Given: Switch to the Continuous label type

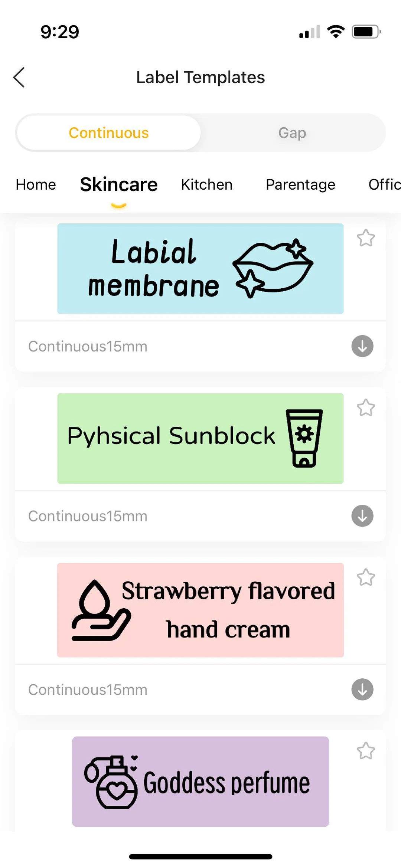Looking at the screenshot, I should 108,133.
